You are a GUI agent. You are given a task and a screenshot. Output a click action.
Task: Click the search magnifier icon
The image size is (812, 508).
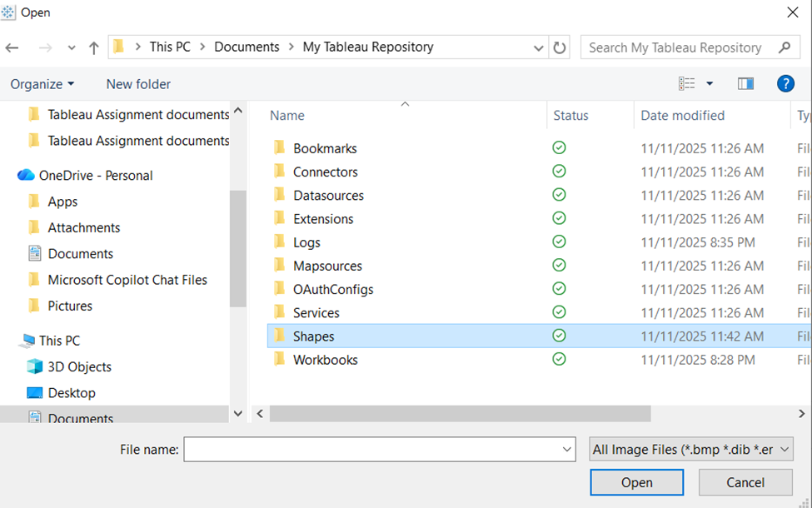click(x=785, y=47)
